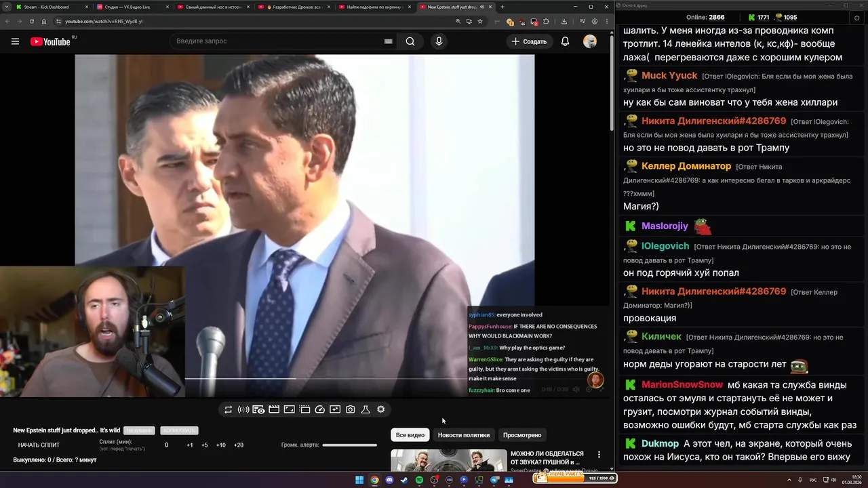Click the video progress bar

[326, 379]
